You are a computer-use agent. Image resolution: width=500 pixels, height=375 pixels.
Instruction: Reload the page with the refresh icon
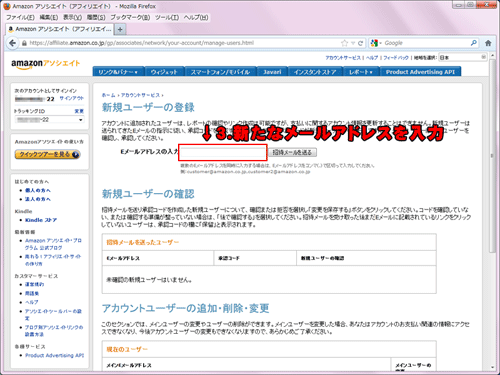click(360, 43)
